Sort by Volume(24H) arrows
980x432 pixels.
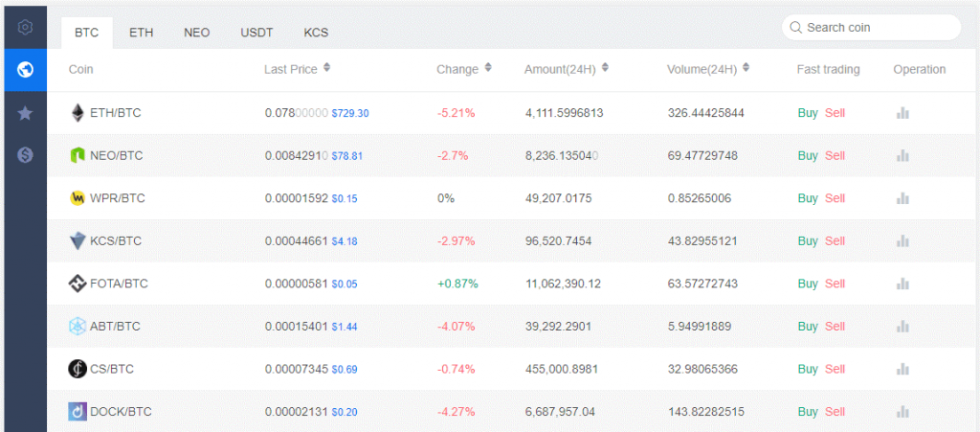746,67
